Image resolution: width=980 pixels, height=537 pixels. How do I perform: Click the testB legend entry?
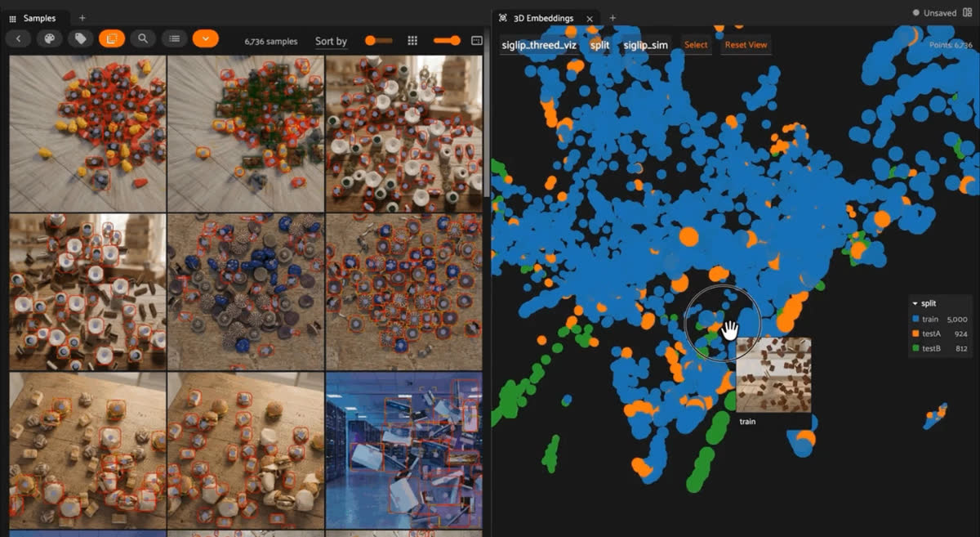point(942,349)
